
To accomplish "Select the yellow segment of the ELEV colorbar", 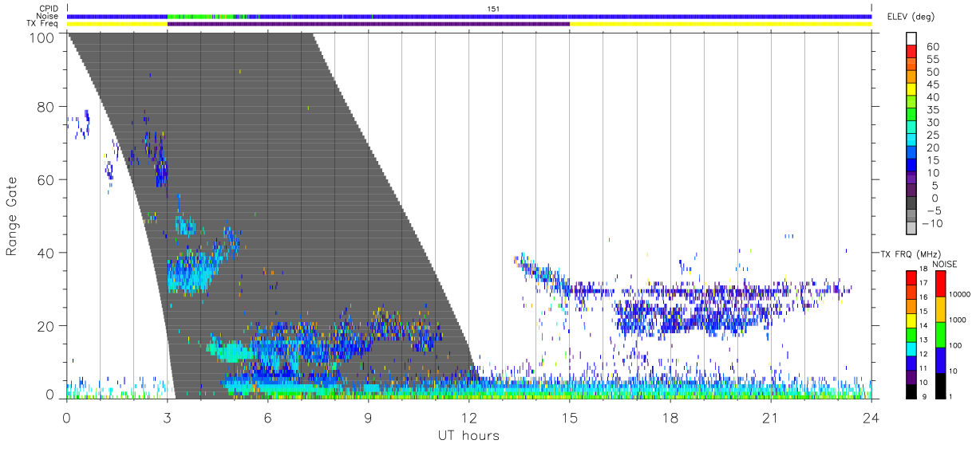I will click(x=911, y=90).
